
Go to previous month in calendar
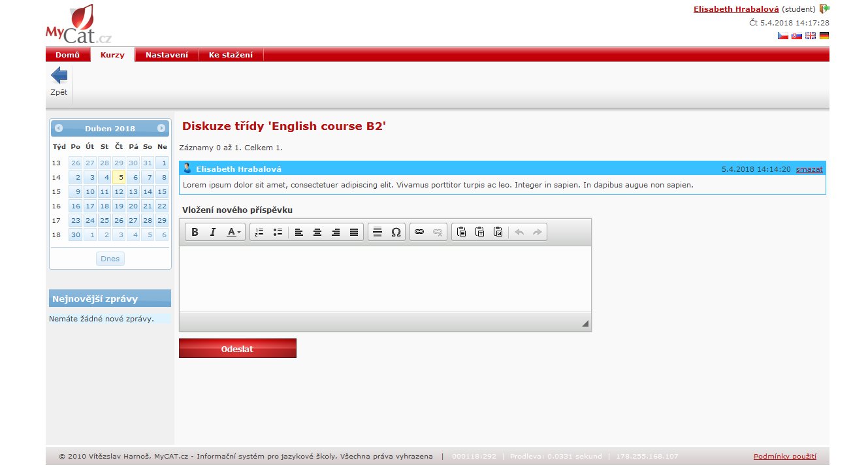point(59,128)
